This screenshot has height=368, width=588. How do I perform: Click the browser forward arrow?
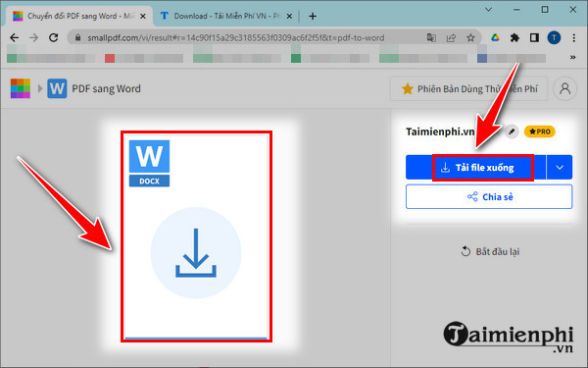tap(33, 37)
